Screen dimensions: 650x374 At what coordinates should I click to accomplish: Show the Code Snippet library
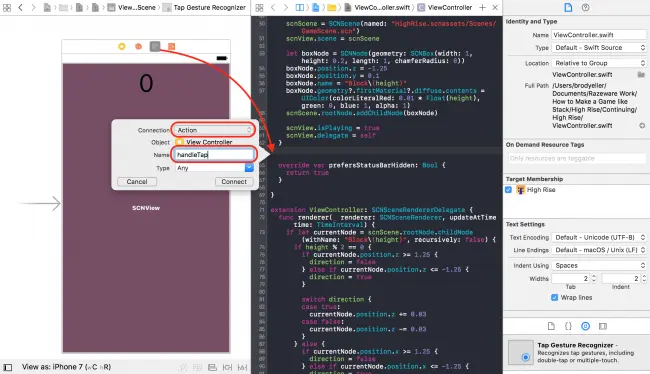click(x=568, y=326)
